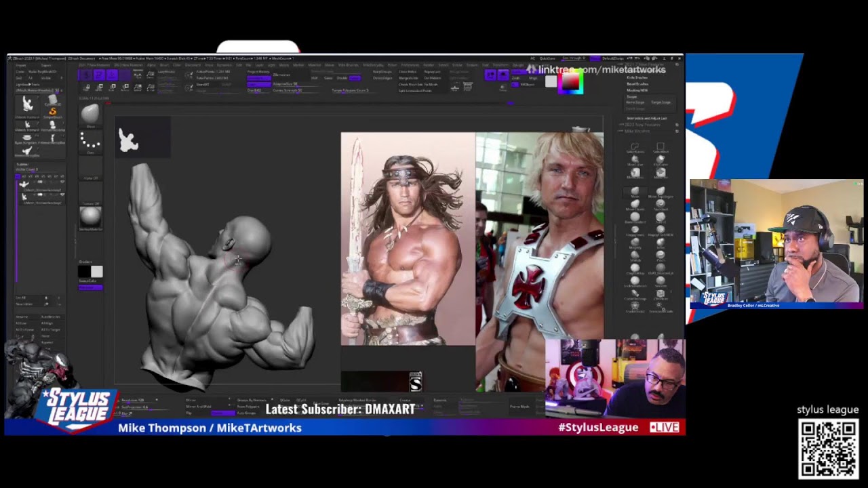Expand the Mike Brushes group

(637, 131)
